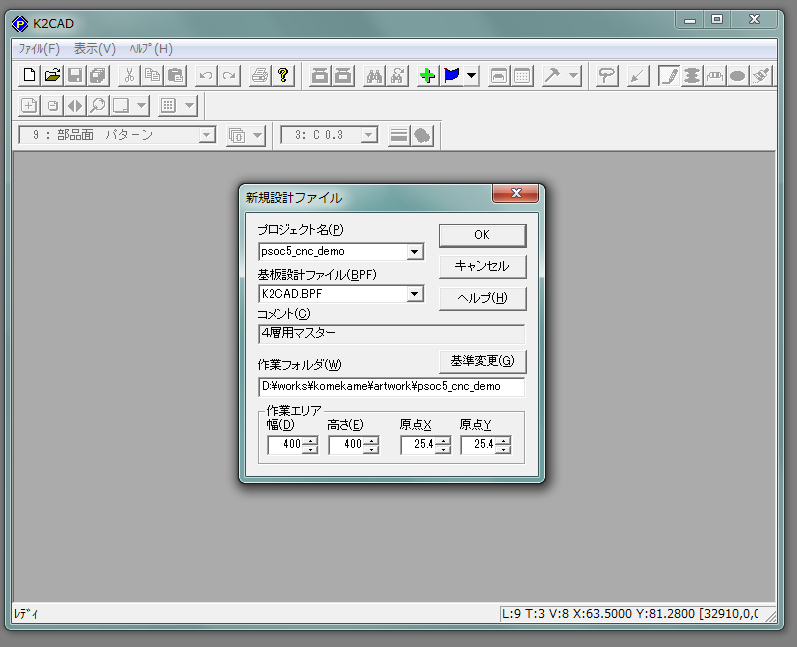
Task: Increase the 原点X value
Action: pos(443,440)
